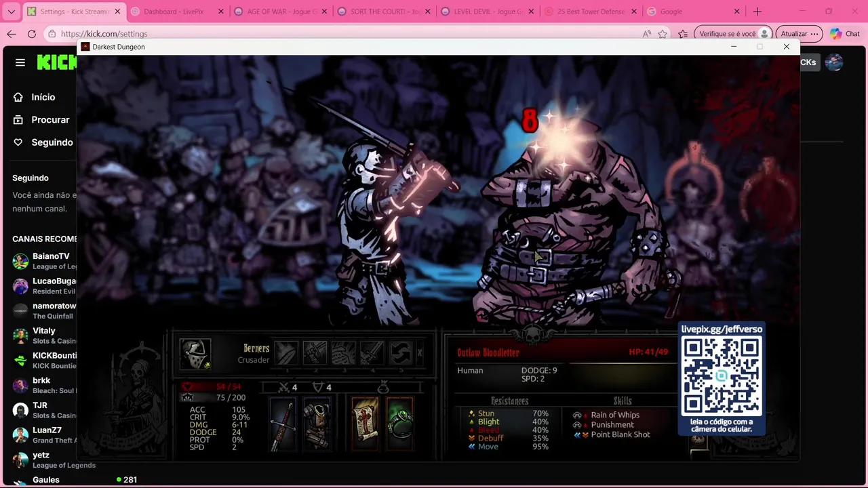
Task: Select Crusader's first combat skill
Action: pos(286,353)
